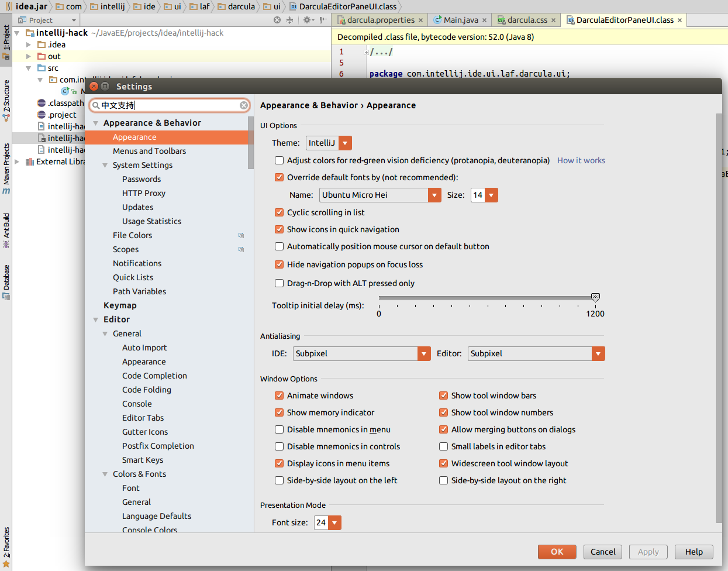Open the How it works link
The width and height of the screenshot is (728, 571).
tap(581, 160)
